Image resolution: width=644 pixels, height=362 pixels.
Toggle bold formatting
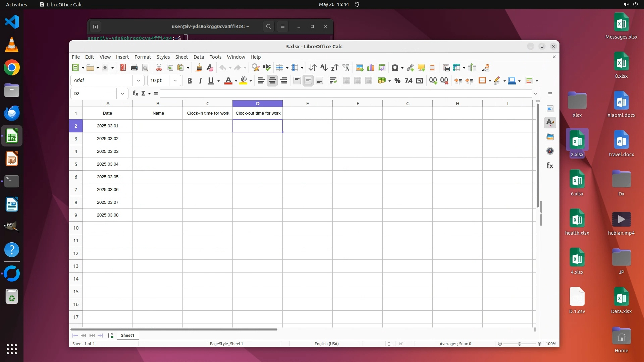190,80
